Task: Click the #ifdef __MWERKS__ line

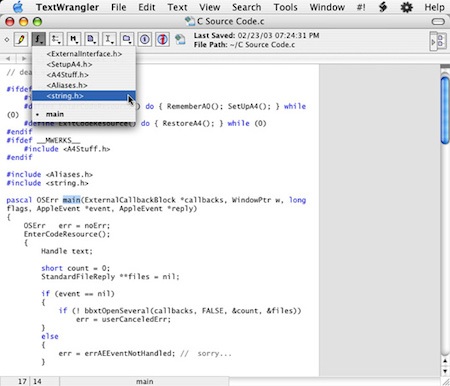Action: coord(43,140)
